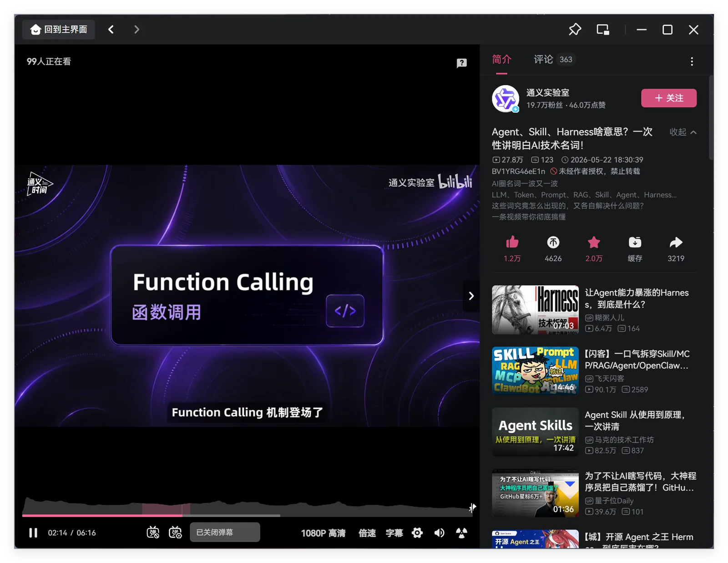Open the feedback question-mark icon on the video
This screenshot has width=728, height=563.
tap(462, 63)
